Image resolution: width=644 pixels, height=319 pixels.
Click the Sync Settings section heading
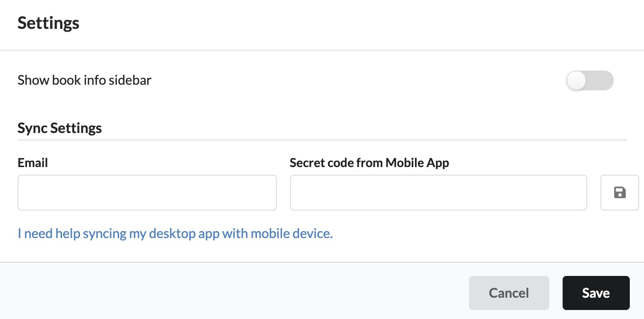pyautogui.click(x=60, y=128)
